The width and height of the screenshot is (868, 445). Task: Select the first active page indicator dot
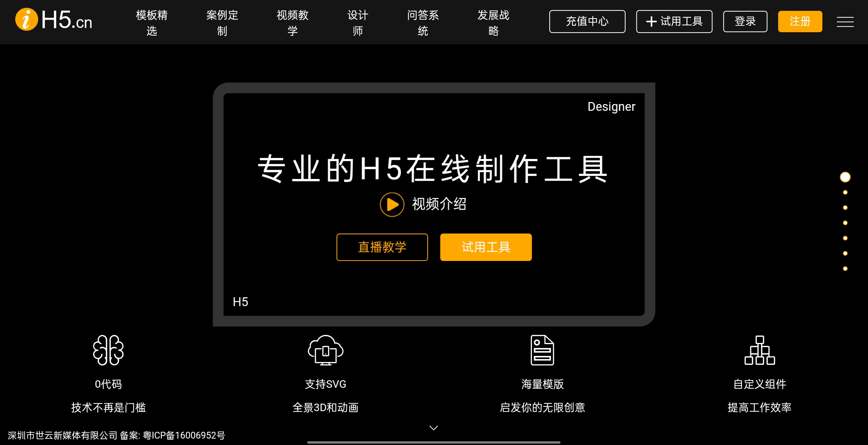coord(845,177)
